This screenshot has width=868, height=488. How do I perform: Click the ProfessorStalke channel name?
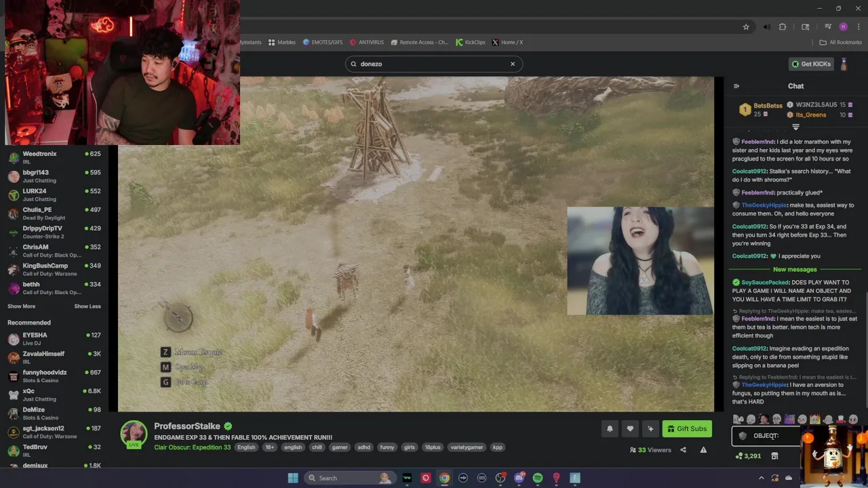pyautogui.click(x=187, y=426)
